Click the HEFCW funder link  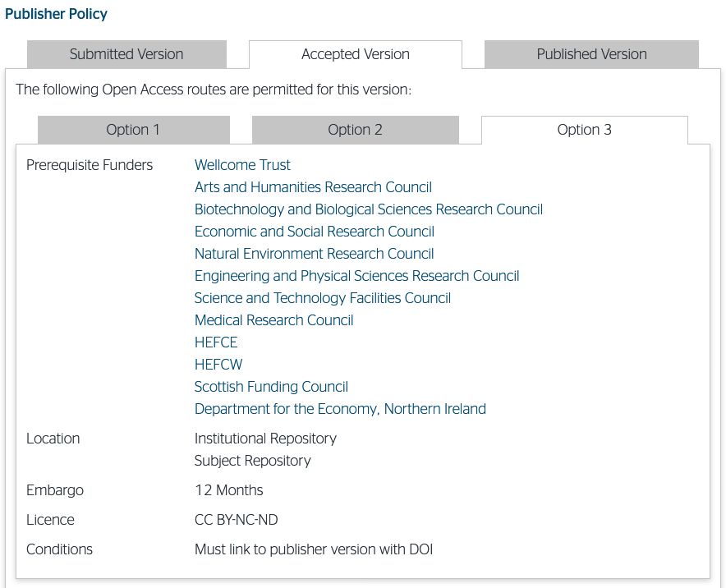coord(218,365)
